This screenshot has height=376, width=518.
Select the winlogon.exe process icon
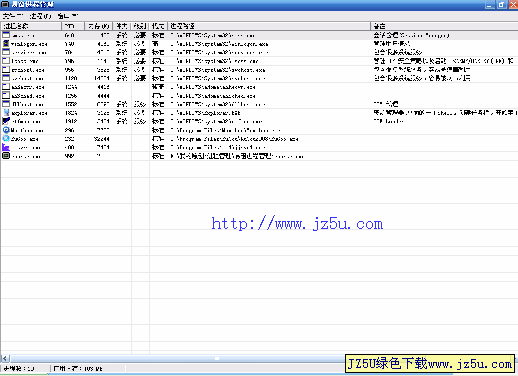tap(6, 44)
